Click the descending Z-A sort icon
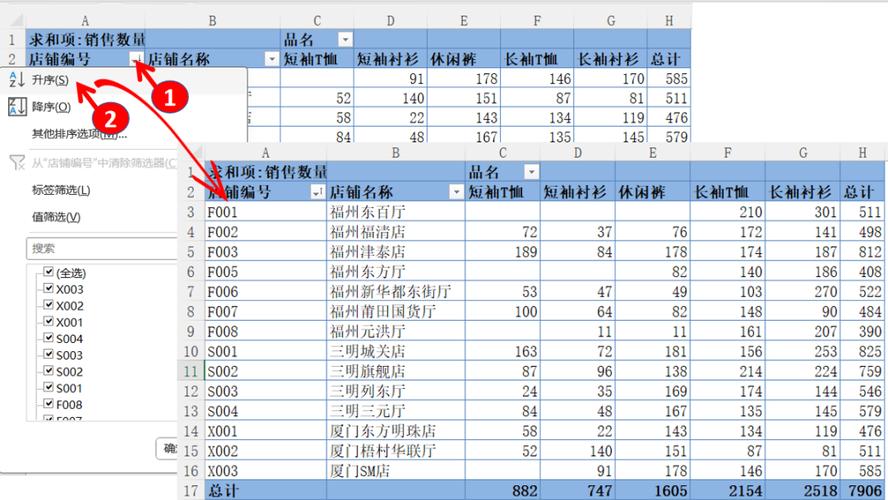Viewport: 888px width, 500px height. click(x=17, y=106)
